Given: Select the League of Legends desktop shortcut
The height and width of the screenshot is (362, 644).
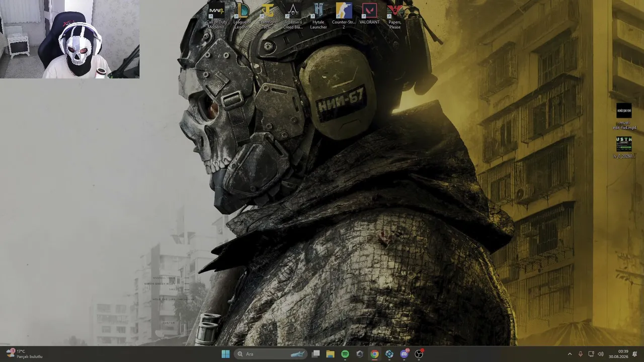Looking at the screenshot, I should point(242,16).
